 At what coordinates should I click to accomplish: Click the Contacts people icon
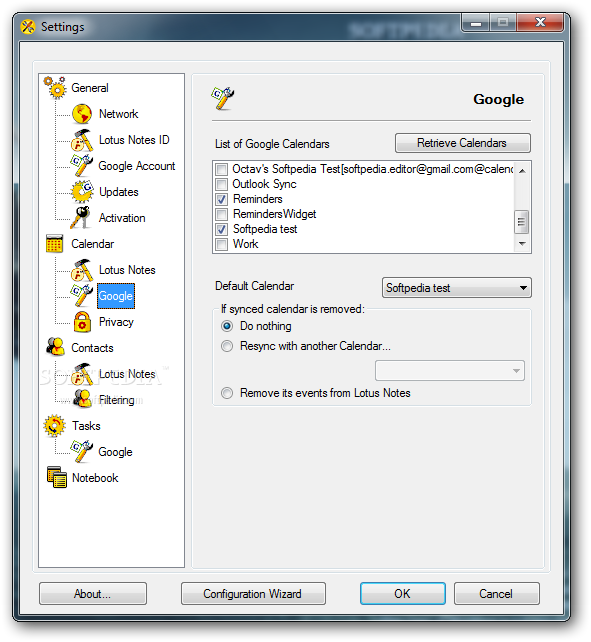[55, 347]
